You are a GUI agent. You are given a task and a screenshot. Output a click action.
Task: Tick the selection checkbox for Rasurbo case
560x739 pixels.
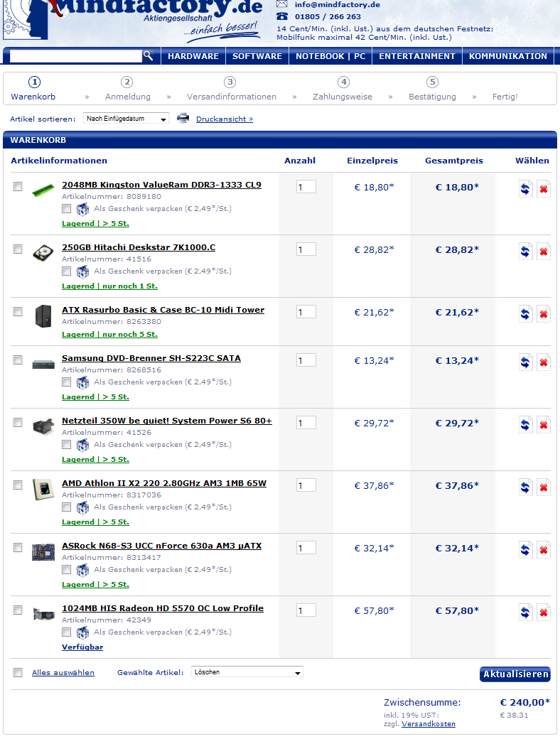(x=18, y=311)
